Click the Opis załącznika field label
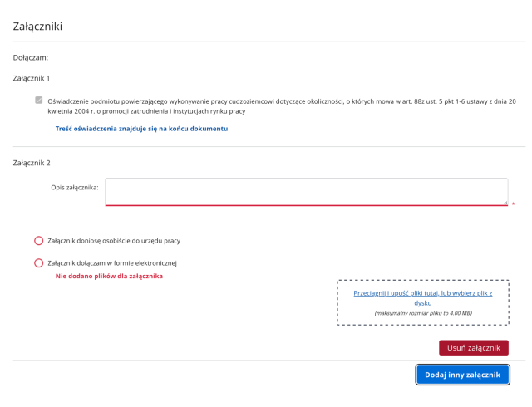This screenshot has height=407, width=532. pyautogui.click(x=75, y=187)
